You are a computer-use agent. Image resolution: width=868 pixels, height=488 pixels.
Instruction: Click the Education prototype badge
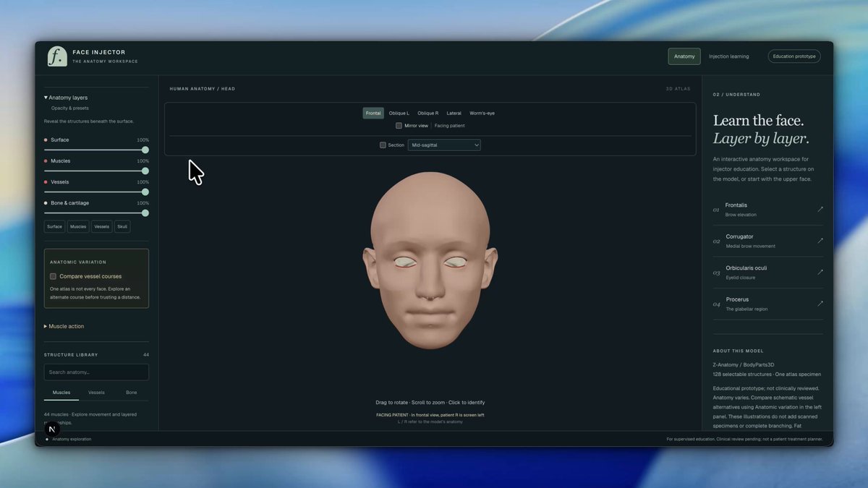click(794, 56)
